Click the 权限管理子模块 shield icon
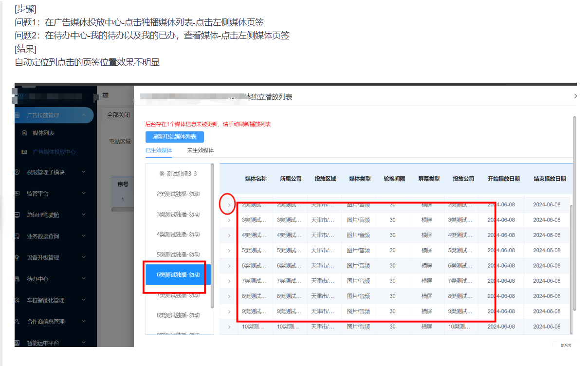588x366 pixels. (17, 172)
